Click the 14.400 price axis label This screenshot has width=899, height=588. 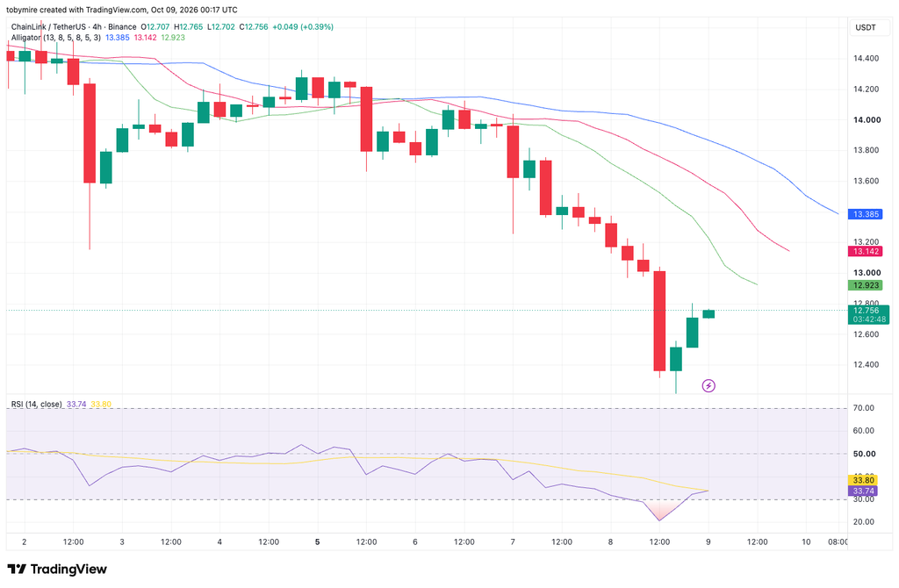point(866,59)
